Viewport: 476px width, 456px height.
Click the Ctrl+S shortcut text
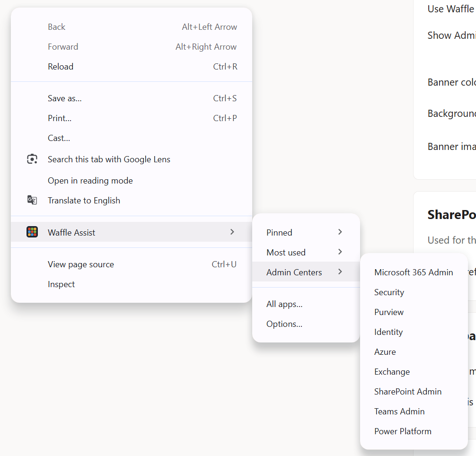(x=225, y=98)
